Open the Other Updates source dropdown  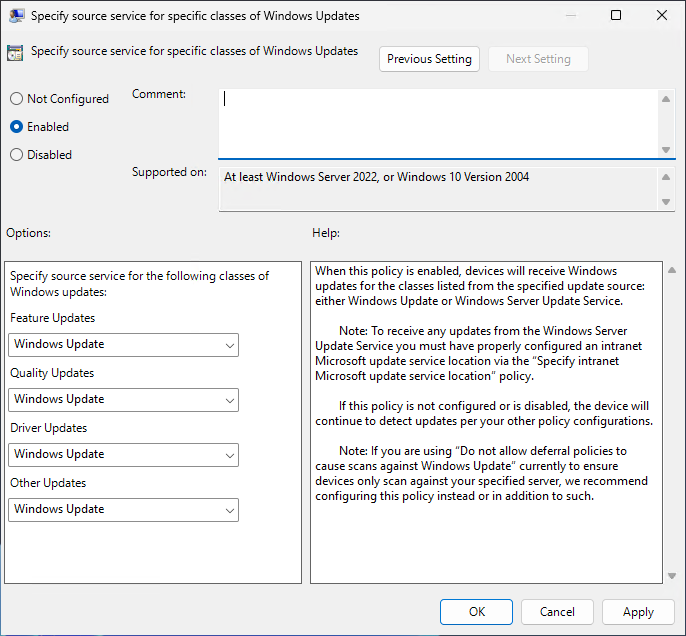pyautogui.click(x=123, y=510)
